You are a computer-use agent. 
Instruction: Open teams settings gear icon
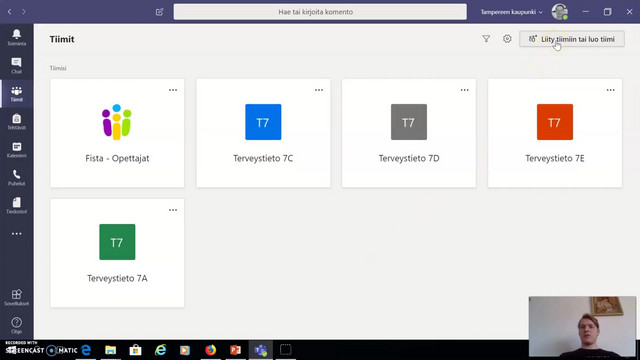507,39
